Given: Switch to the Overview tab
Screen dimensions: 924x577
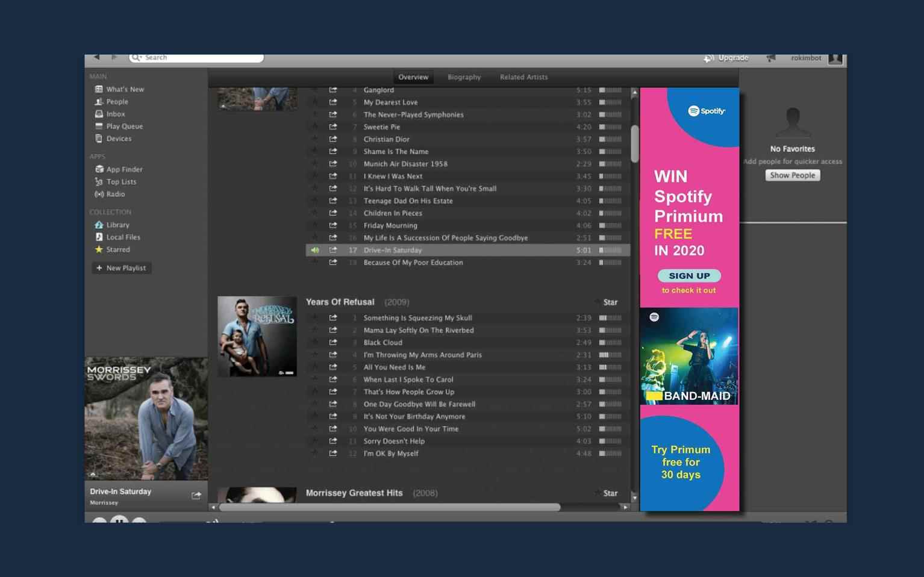Looking at the screenshot, I should point(413,77).
